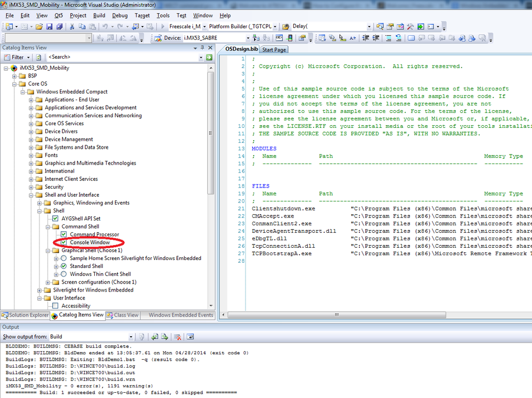Viewport: 532px width, 398px height.
Task: Select Sample Home Screen Silverlight radio option
Action: point(64,258)
